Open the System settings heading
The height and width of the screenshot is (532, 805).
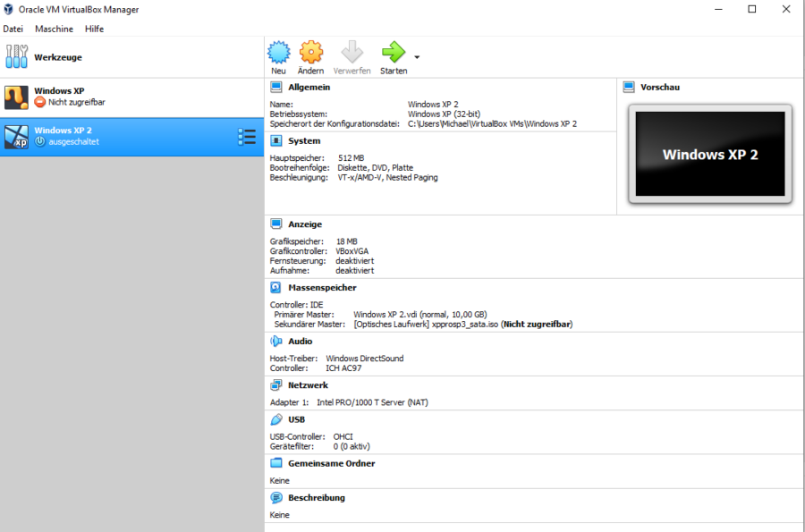(x=304, y=140)
